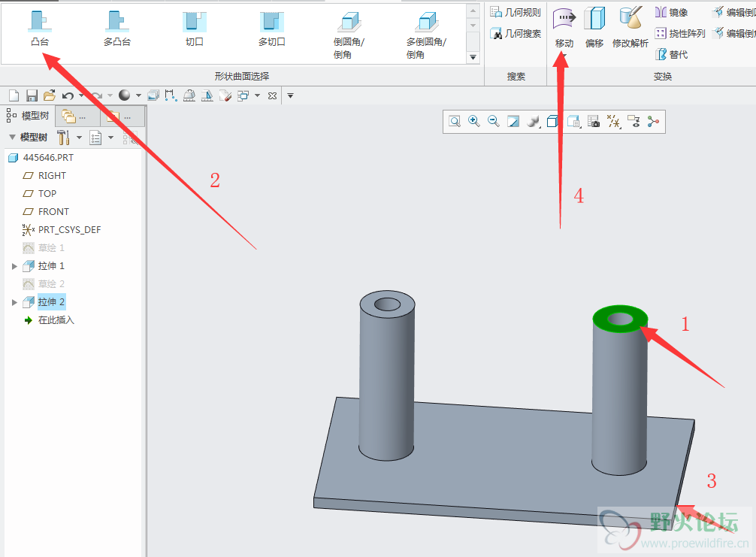The width and height of the screenshot is (756, 557).
Task: Open the model tree settings dropdown arrow
Action: tap(79, 138)
